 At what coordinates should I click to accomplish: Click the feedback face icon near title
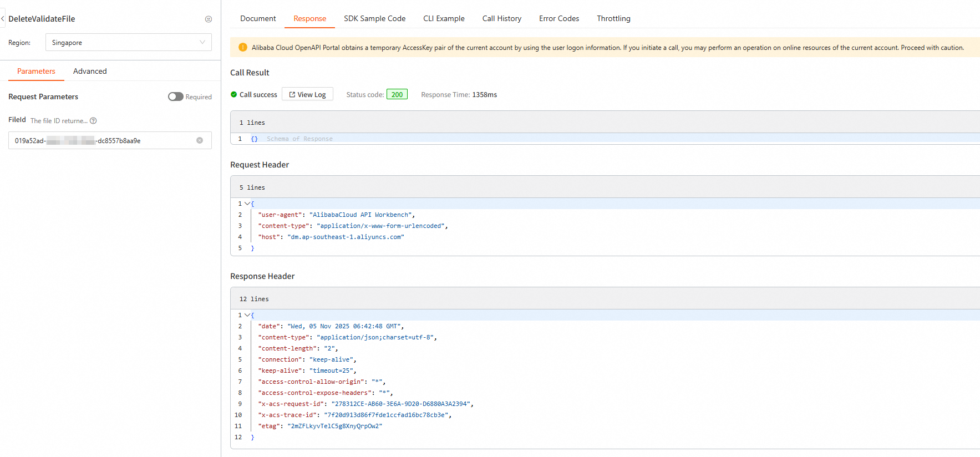point(209,19)
